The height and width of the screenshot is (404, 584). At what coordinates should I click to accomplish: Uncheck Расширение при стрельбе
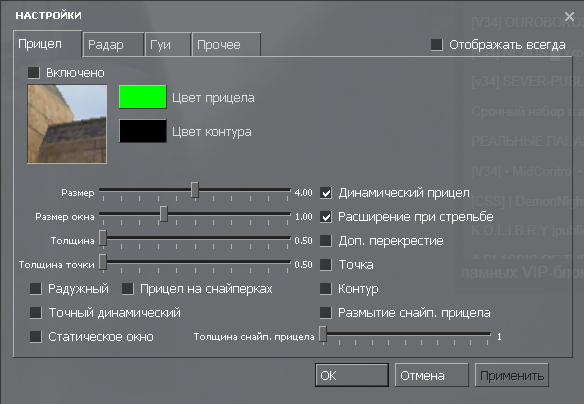326,217
